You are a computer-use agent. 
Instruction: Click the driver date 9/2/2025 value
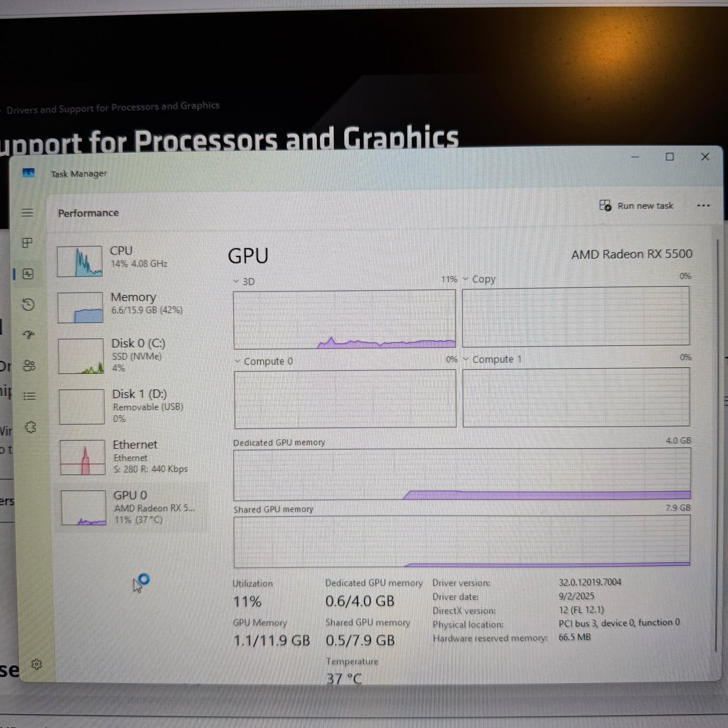[x=576, y=596]
